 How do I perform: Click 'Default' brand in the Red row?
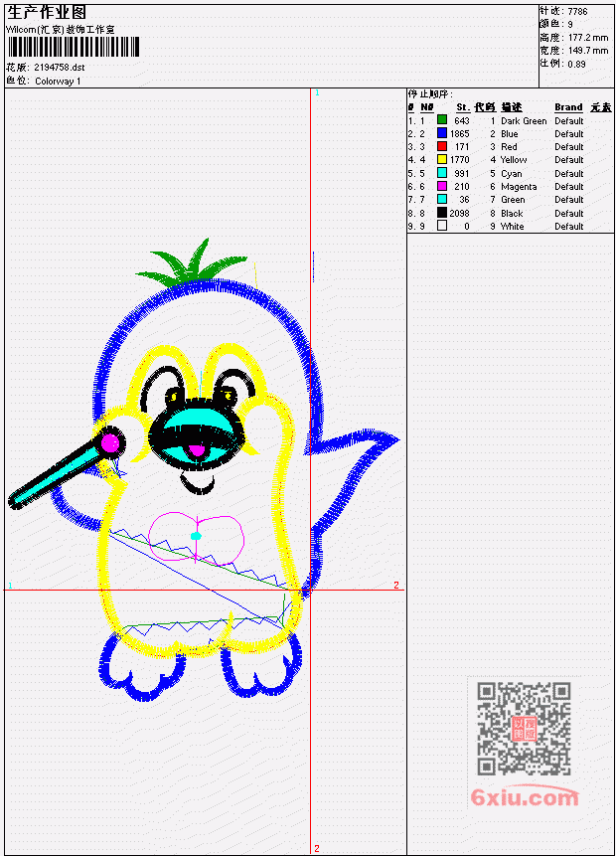pyautogui.click(x=569, y=147)
